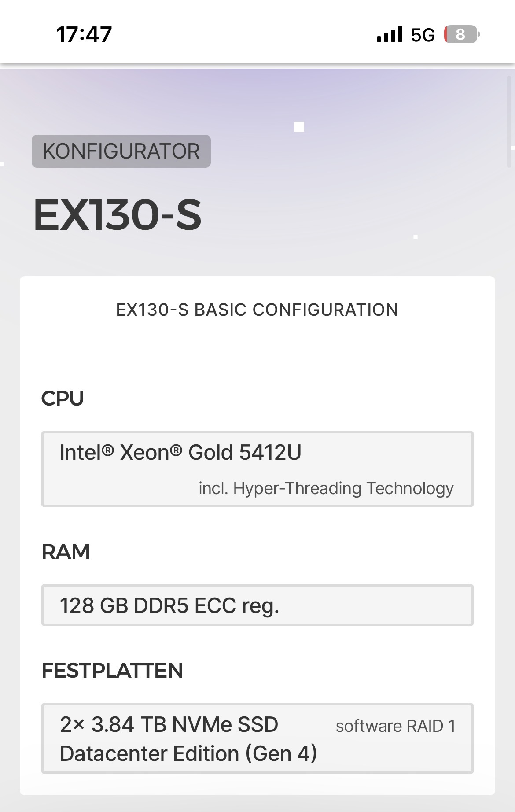515x812 pixels.
Task: Click the FESTPLATTEN section label
Action: click(x=112, y=671)
